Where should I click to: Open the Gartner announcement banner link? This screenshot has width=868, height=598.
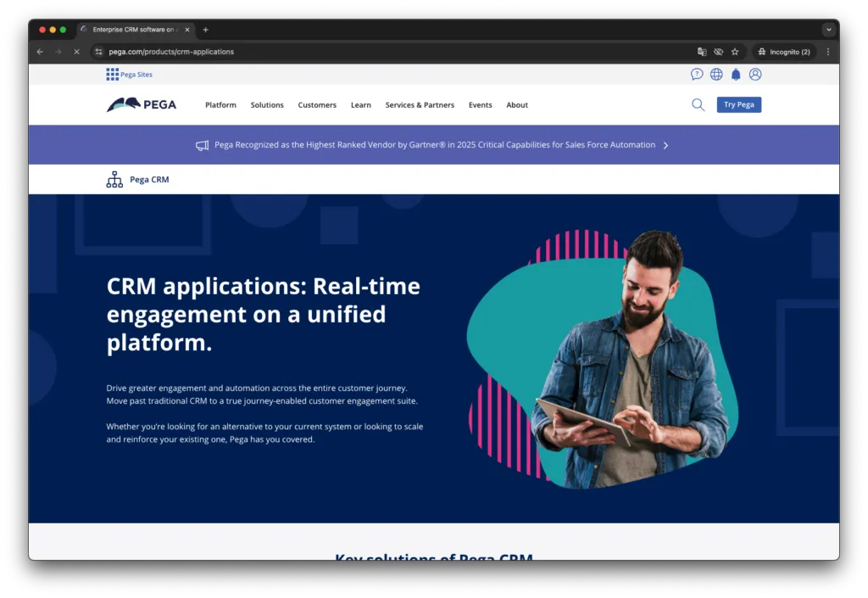(x=432, y=144)
